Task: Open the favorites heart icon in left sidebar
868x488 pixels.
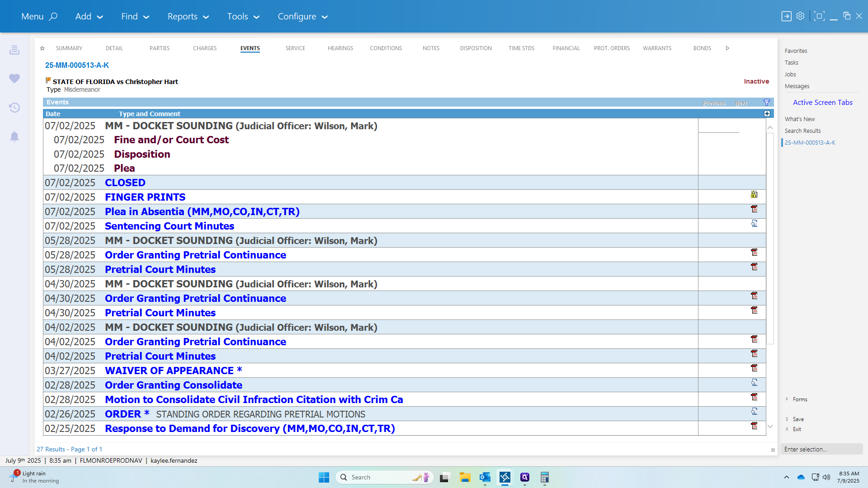Action: tap(14, 79)
